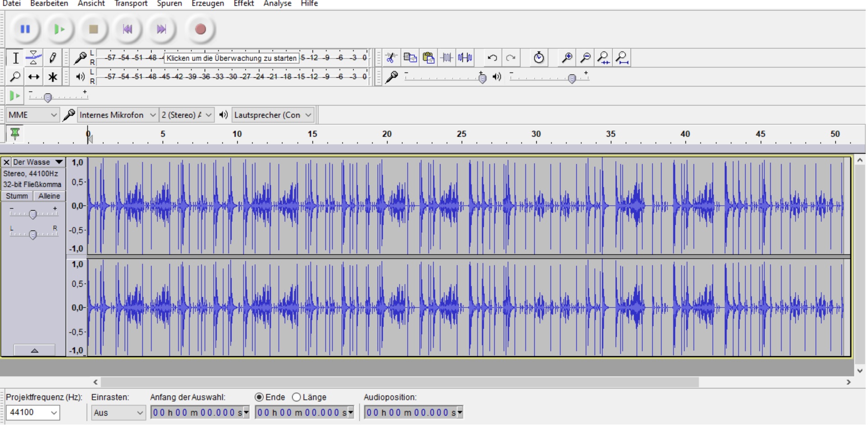868x444 pixels.
Task: Silence the selection with Silence Audio icon
Action: click(x=465, y=58)
